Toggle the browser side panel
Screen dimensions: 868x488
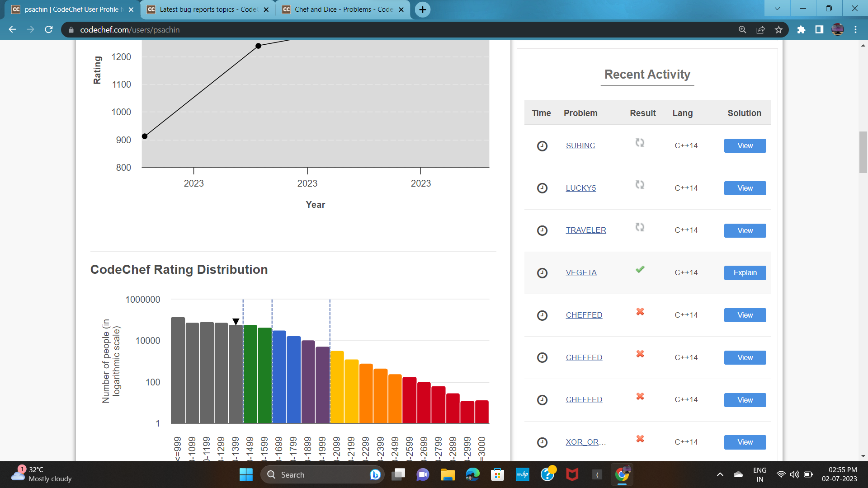(819, 30)
